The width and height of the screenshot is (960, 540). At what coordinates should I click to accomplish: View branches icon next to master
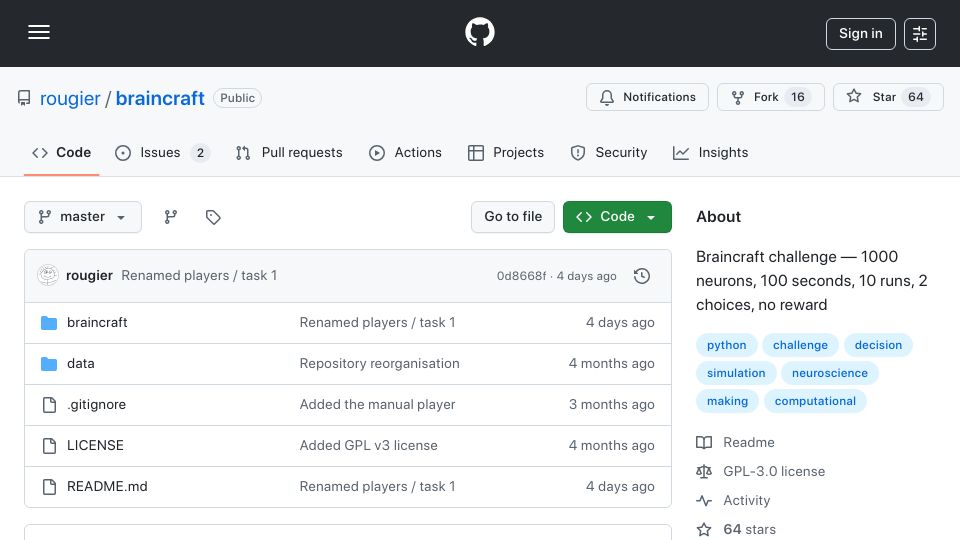click(171, 217)
